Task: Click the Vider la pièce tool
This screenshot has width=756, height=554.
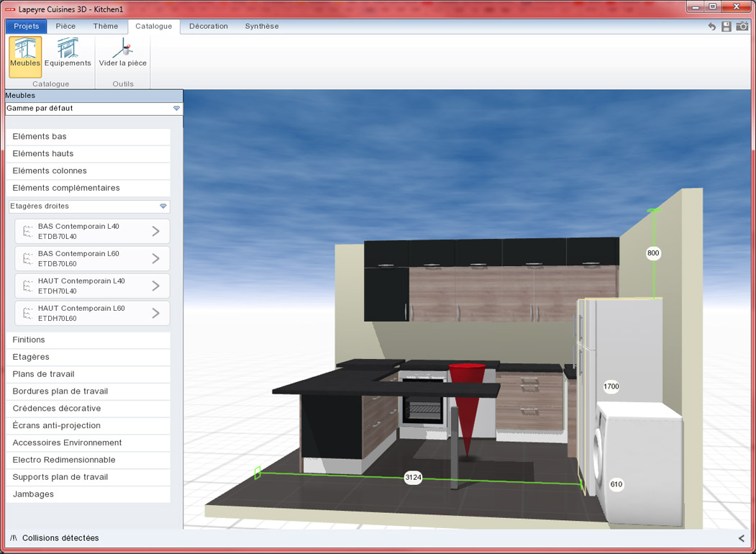Action: click(x=122, y=53)
